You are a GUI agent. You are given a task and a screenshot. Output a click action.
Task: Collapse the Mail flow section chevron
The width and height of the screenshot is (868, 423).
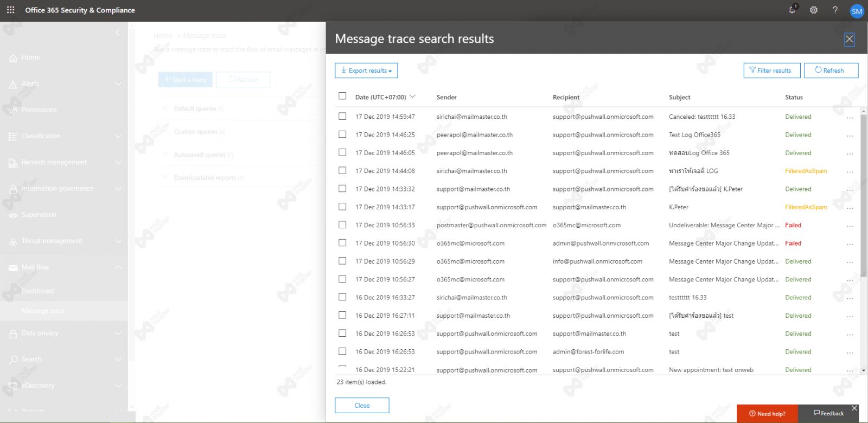coord(118,267)
